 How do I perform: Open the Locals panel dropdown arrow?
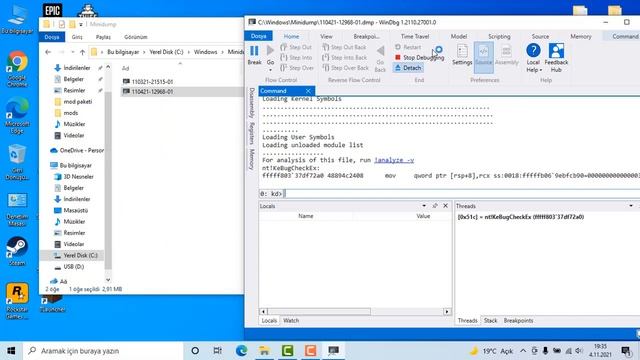pos(424,206)
